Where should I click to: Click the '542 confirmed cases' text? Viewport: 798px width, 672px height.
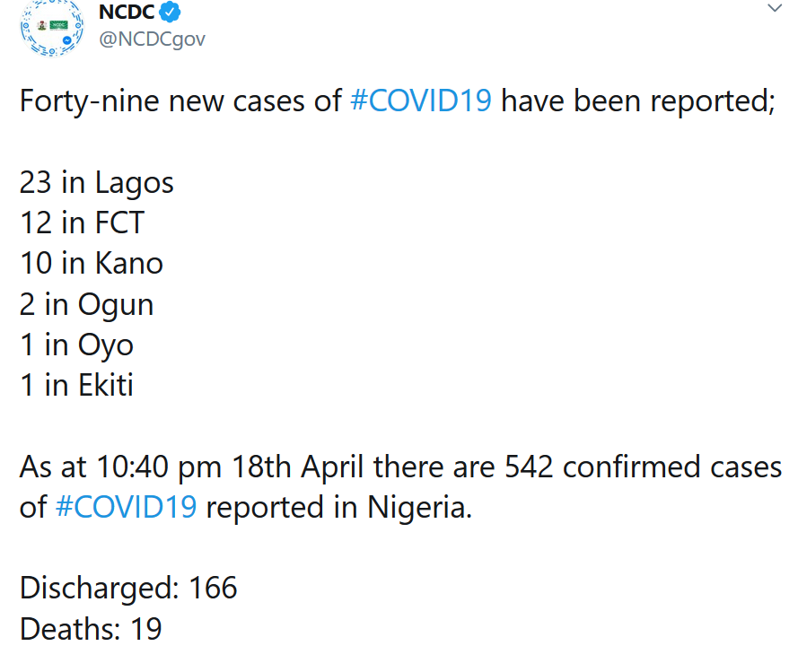point(644,467)
